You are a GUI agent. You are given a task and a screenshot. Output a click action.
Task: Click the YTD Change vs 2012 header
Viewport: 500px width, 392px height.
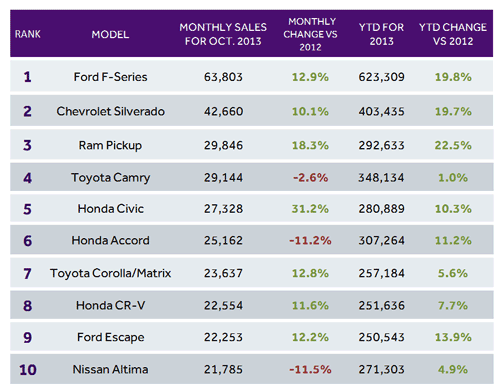pyautogui.click(x=453, y=34)
